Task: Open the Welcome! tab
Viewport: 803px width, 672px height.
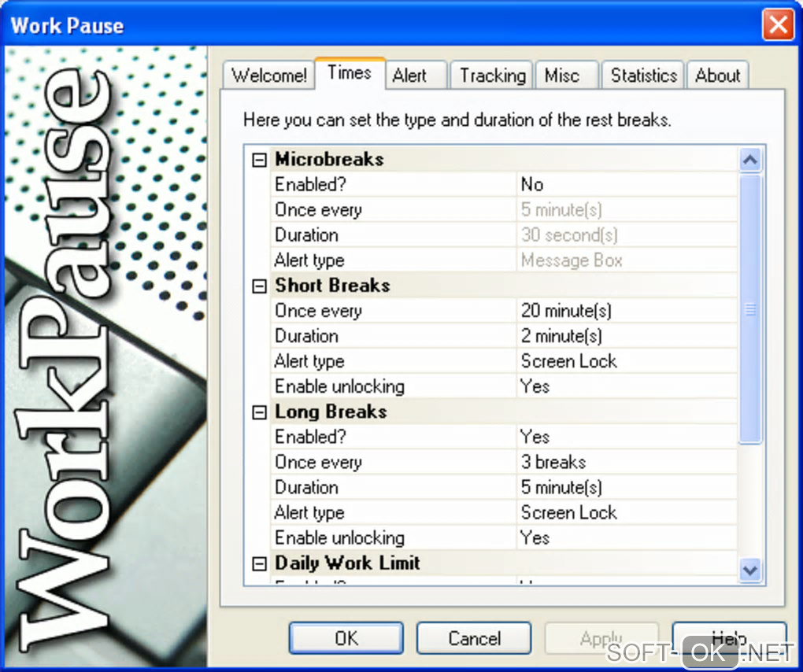Action: [x=269, y=76]
